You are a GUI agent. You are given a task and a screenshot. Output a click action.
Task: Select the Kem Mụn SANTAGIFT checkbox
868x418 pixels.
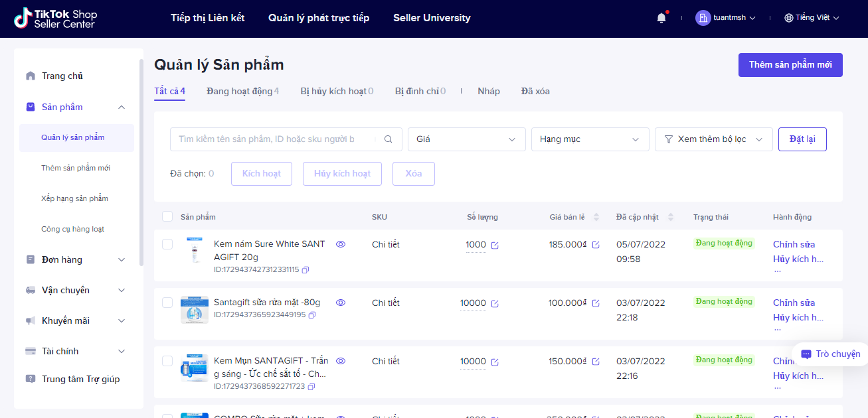pos(167,361)
